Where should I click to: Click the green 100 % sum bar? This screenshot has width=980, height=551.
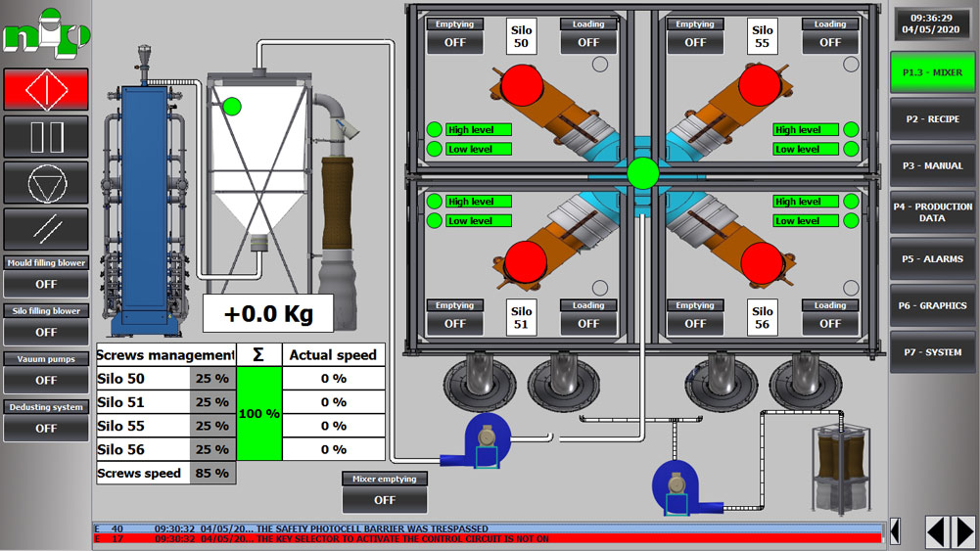point(258,414)
